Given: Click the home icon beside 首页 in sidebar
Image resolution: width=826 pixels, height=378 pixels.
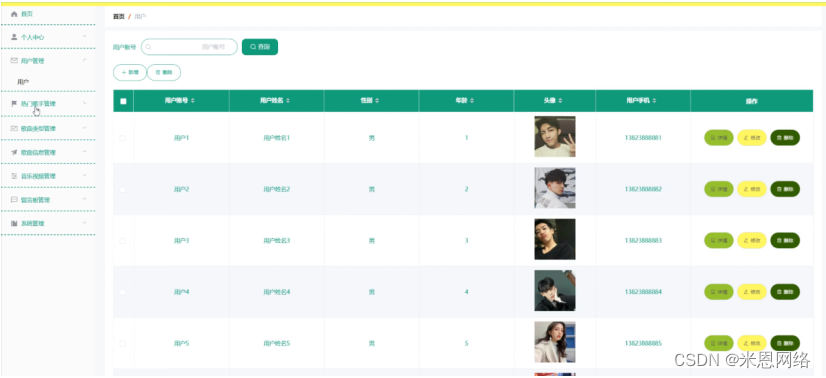Looking at the screenshot, I should point(14,14).
